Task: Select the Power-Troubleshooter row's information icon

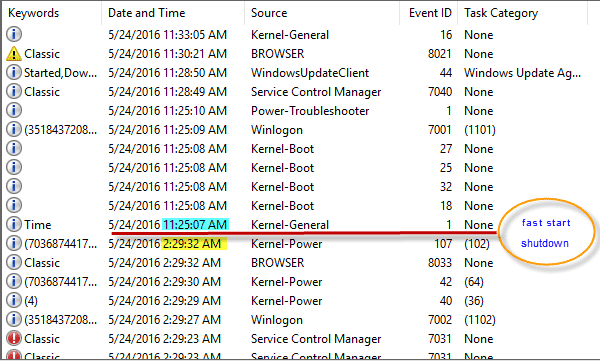Action: tap(14, 111)
